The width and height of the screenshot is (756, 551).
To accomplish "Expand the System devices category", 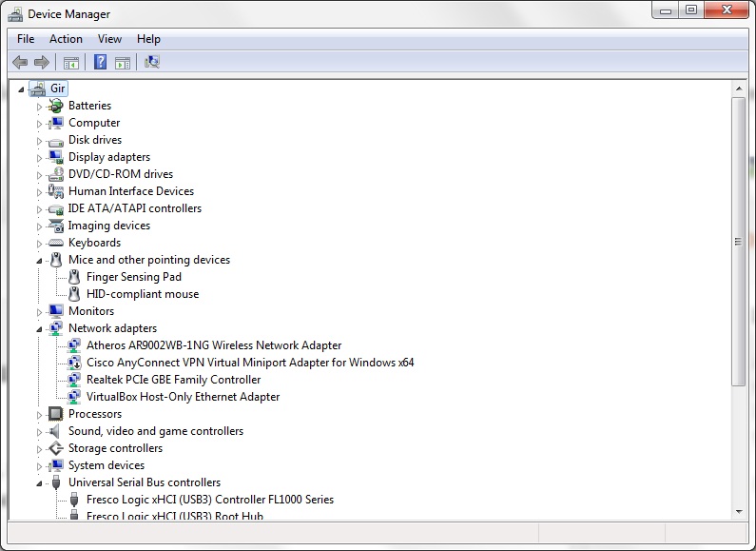I will 39,466.
